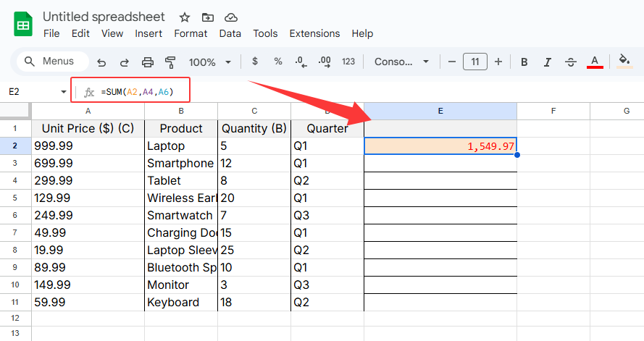Click the print icon
The height and width of the screenshot is (341, 644).
tap(148, 62)
